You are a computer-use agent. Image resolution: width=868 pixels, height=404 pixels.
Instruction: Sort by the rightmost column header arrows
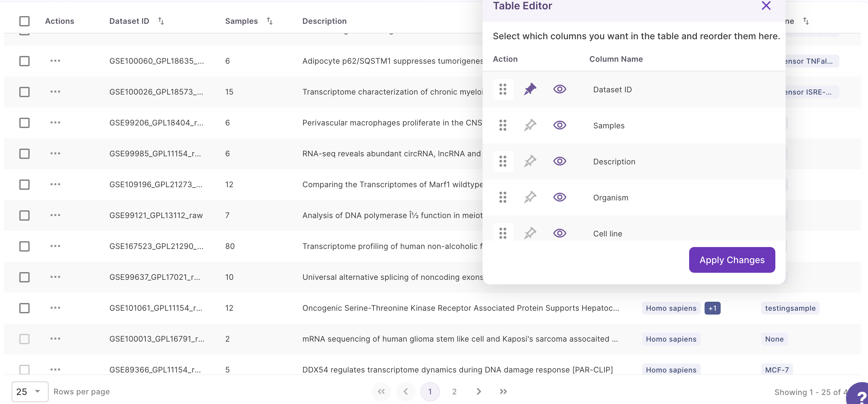[x=806, y=21]
